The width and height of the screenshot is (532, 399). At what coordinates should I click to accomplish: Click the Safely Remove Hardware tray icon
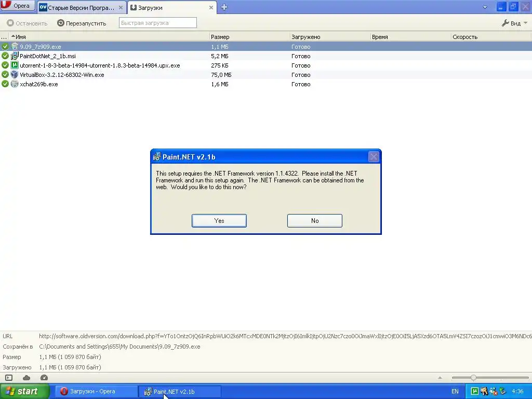pos(502,392)
